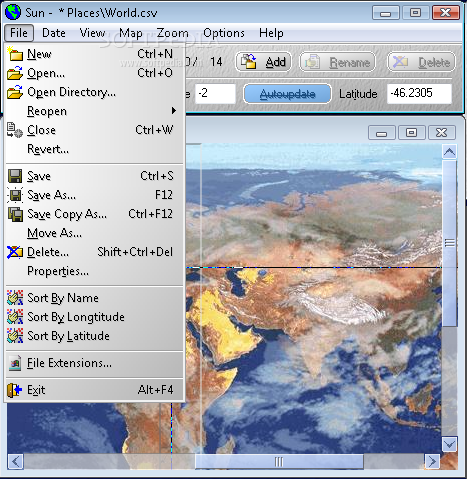Viewport: 467px width, 479px height.
Task: Click the Rename place button
Action: 338,62
